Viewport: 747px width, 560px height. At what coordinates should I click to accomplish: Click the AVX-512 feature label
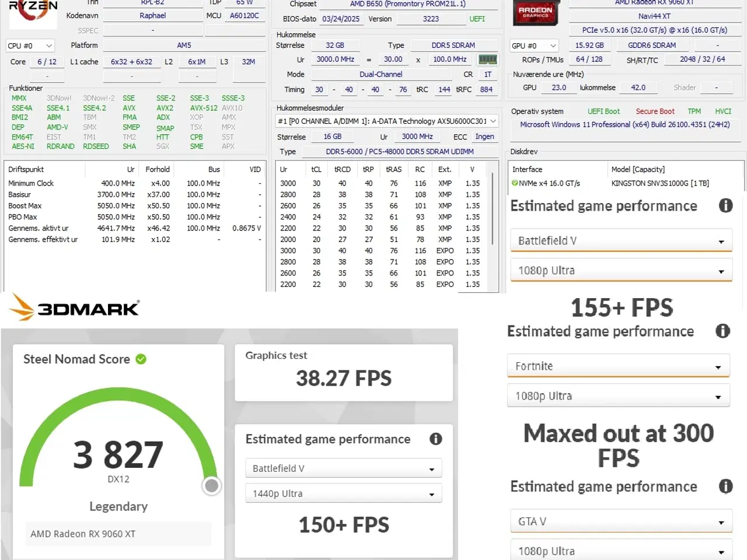[x=204, y=108]
